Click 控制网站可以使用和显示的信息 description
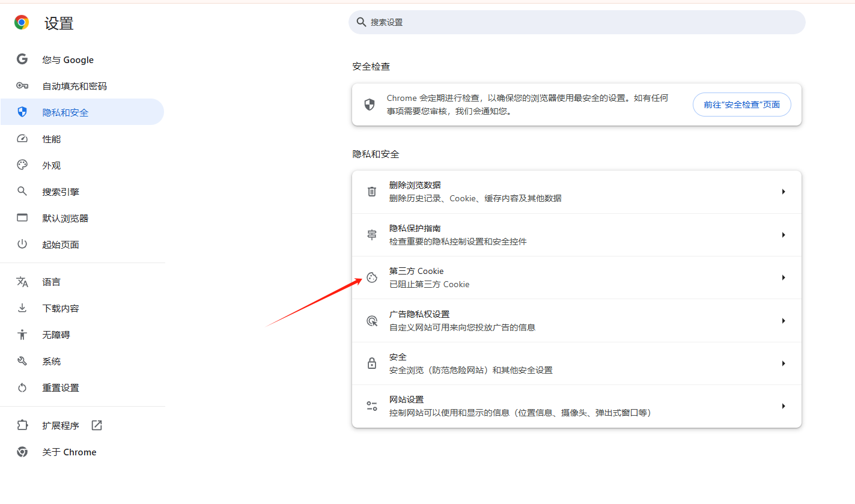855x504 pixels. point(520,413)
